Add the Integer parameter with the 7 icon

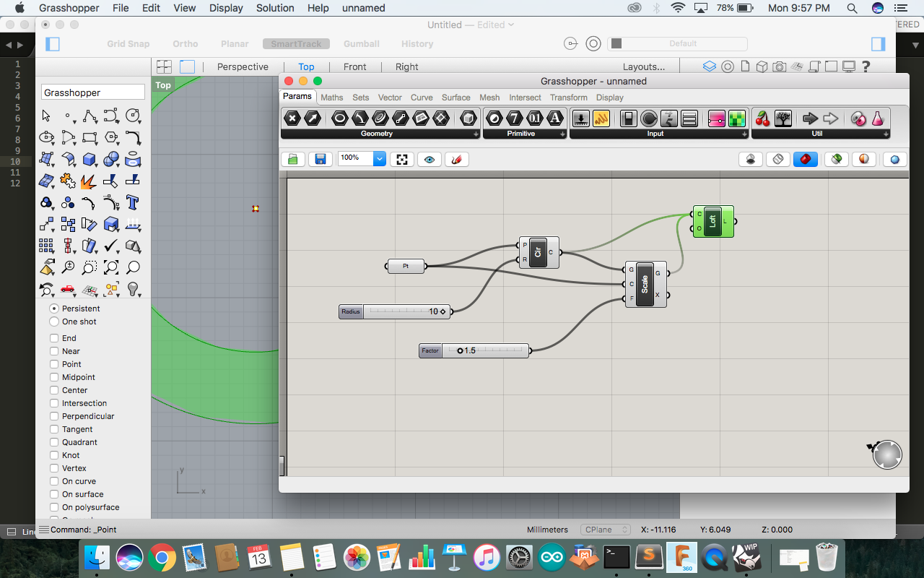point(514,118)
